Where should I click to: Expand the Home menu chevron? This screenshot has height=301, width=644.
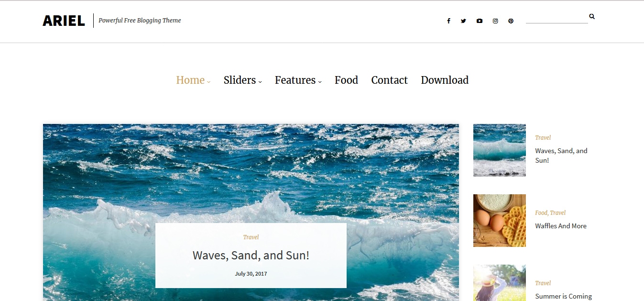pos(209,82)
